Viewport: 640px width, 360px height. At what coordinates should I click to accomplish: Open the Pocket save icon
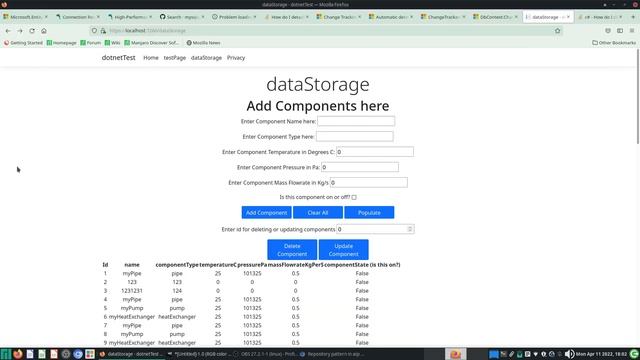[x=608, y=31]
